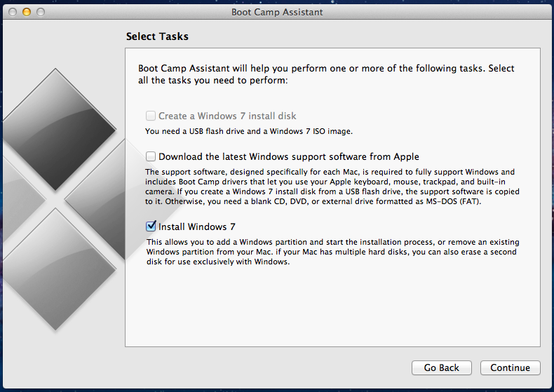
Task: Uncheck the Install Windows 7 checkbox
Action: [151, 226]
